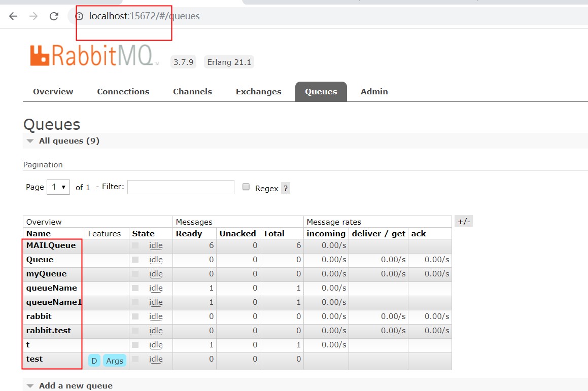Sort by the ack column header

click(x=419, y=234)
